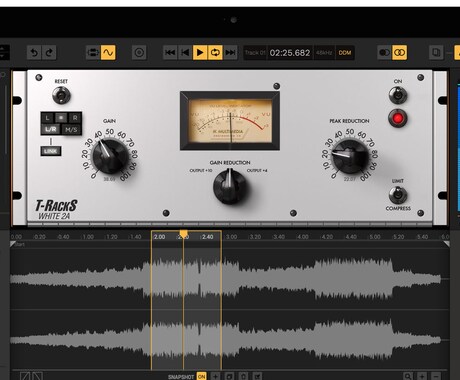Redo the last undone action
The height and width of the screenshot is (380, 460).
(x=49, y=53)
